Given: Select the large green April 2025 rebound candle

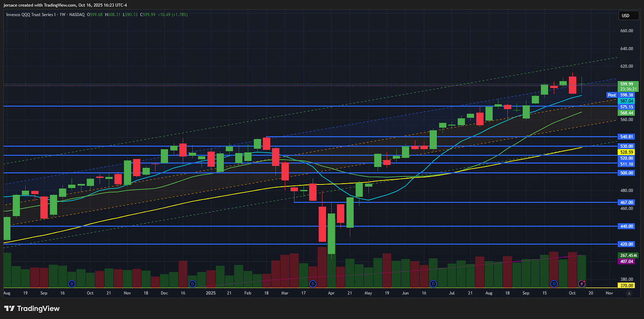Looking at the screenshot, I should pos(331,235).
